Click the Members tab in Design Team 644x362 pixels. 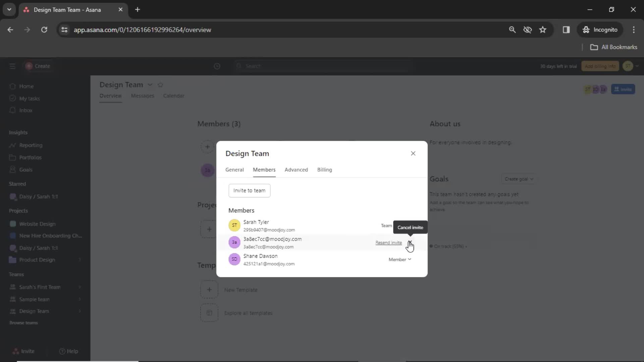click(x=264, y=169)
